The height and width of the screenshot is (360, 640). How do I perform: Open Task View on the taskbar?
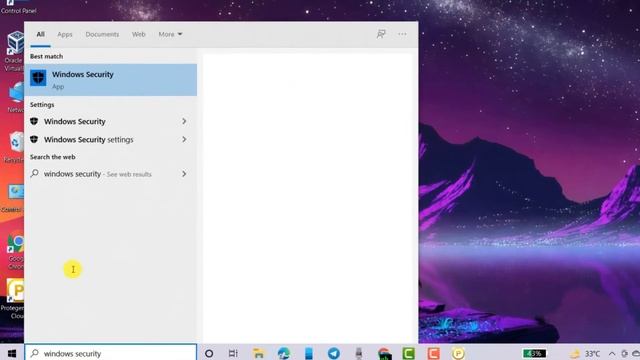[233, 353]
